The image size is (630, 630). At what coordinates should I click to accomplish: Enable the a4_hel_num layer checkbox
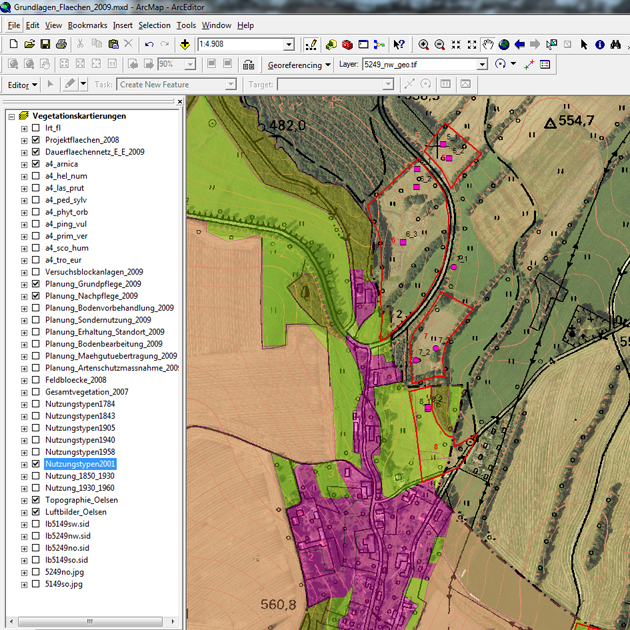click(x=36, y=176)
